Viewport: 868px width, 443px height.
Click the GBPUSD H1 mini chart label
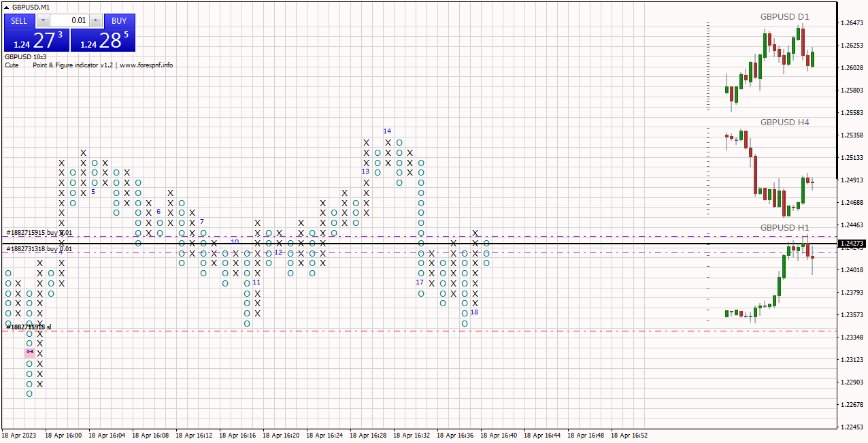(784, 227)
